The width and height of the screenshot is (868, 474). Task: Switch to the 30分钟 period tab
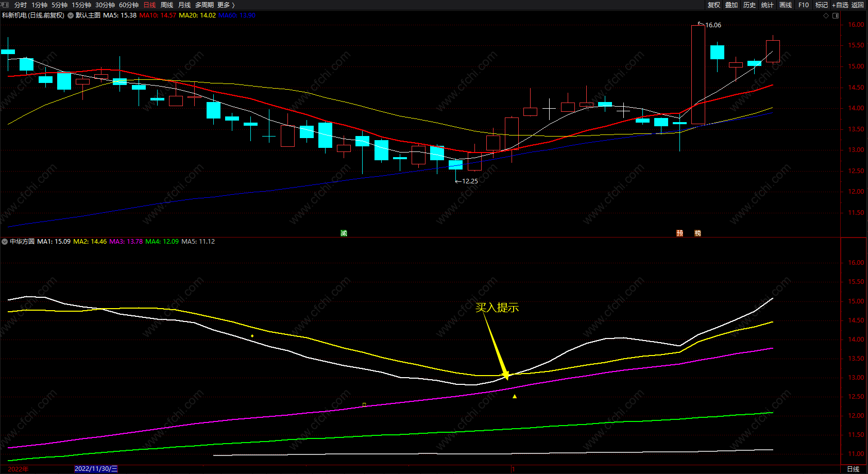coord(105,5)
